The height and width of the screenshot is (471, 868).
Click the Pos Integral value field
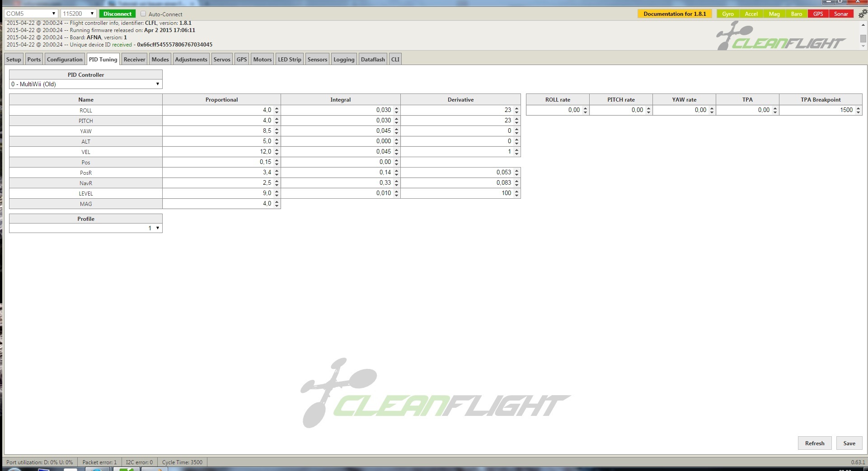340,162
